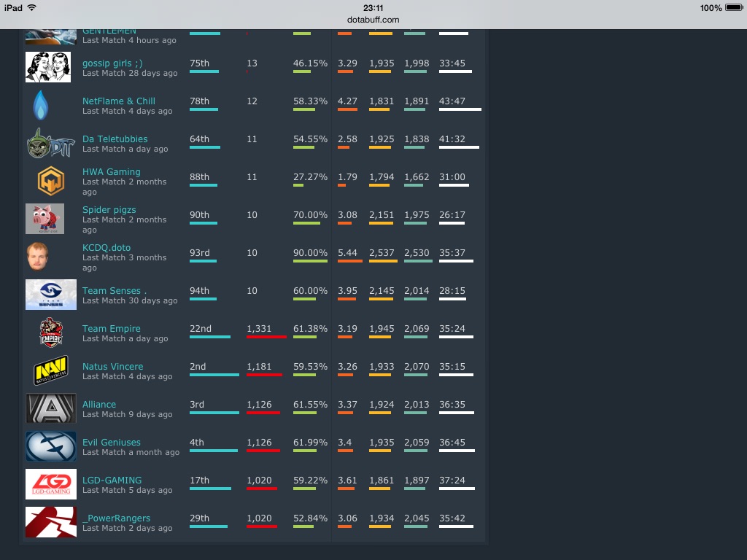Open the Alliance team page
Viewport: 747px width, 560px height.
click(x=99, y=404)
